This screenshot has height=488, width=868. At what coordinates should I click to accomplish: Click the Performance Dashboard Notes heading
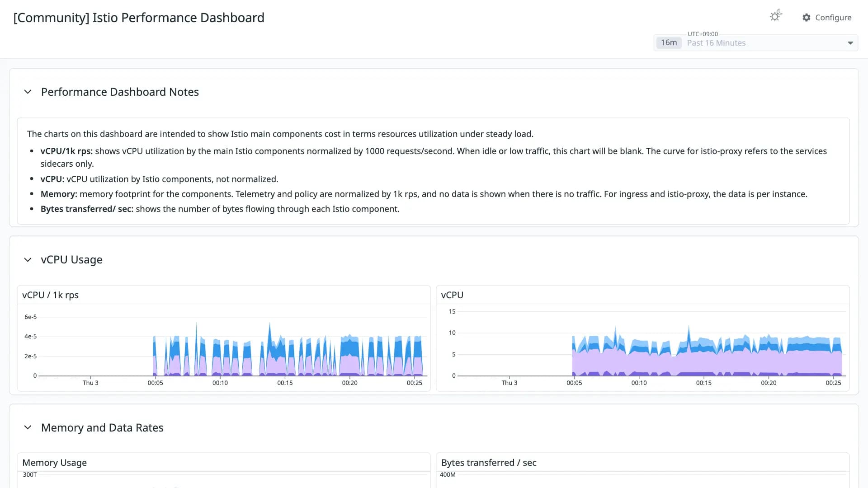[120, 92]
